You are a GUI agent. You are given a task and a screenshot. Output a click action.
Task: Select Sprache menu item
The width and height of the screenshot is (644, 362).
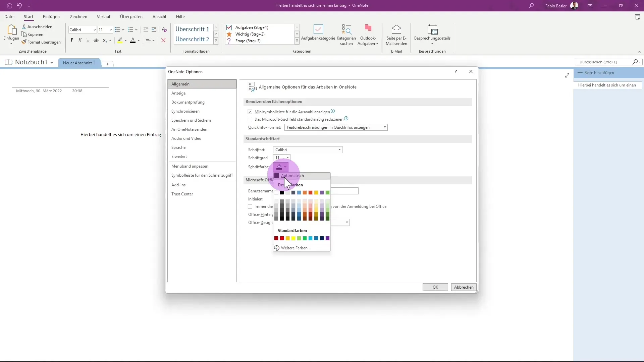[178, 147]
